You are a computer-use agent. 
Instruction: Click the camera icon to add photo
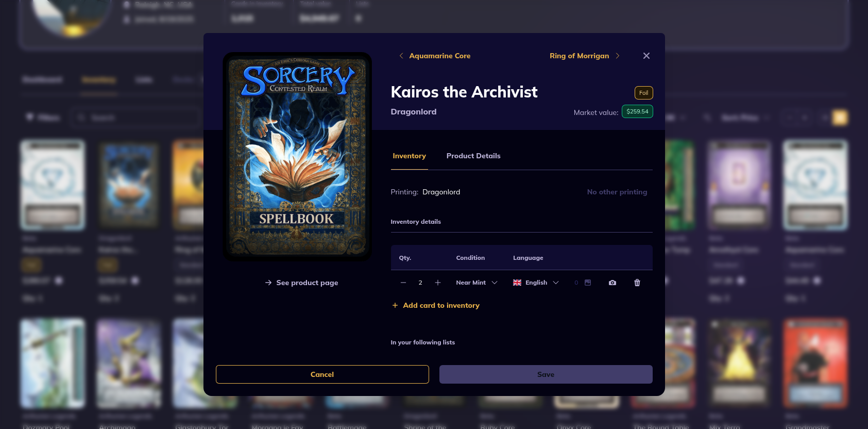612,283
